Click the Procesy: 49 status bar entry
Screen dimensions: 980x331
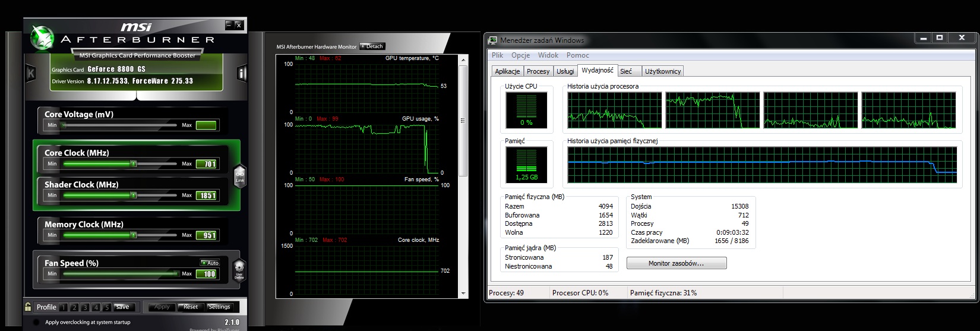coord(507,293)
